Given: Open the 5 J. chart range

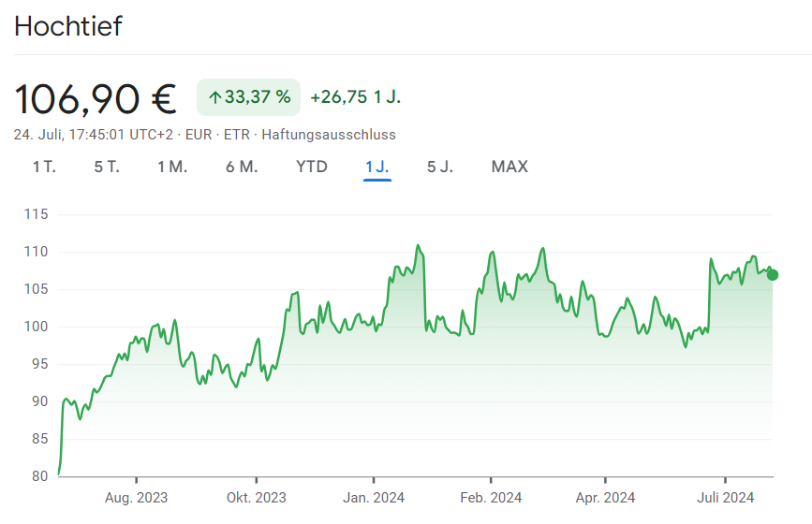Looking at the screenshot, I should coord(439,167).
